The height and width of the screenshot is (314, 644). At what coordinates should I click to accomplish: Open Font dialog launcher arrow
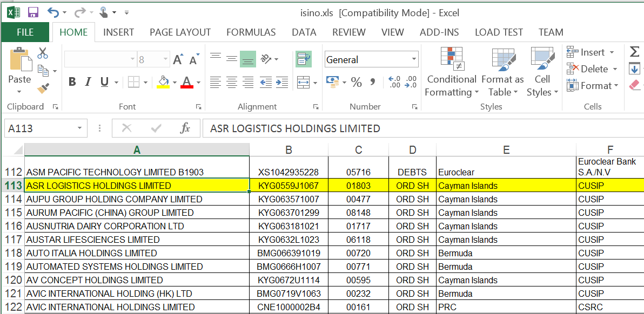coord(198,107)
